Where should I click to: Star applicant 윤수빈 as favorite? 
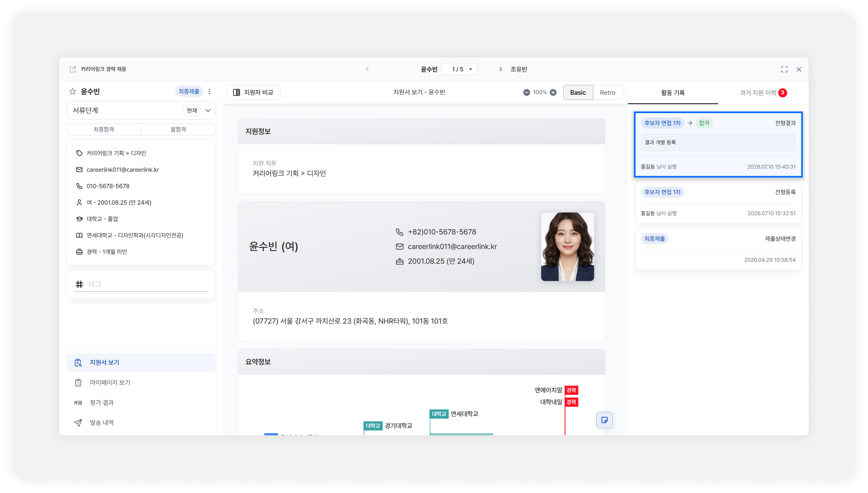tap(73, 91)
